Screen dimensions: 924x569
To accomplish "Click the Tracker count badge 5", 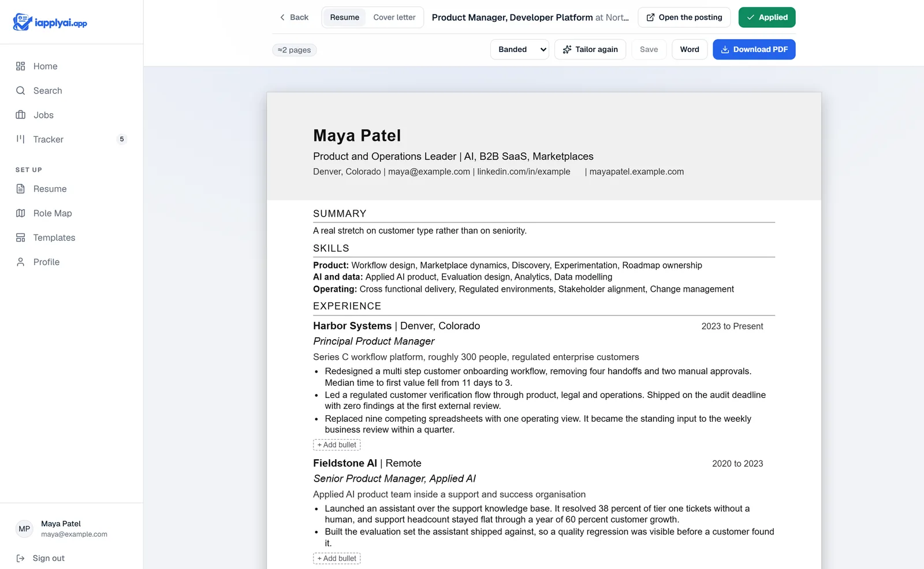I will point(122,139).
